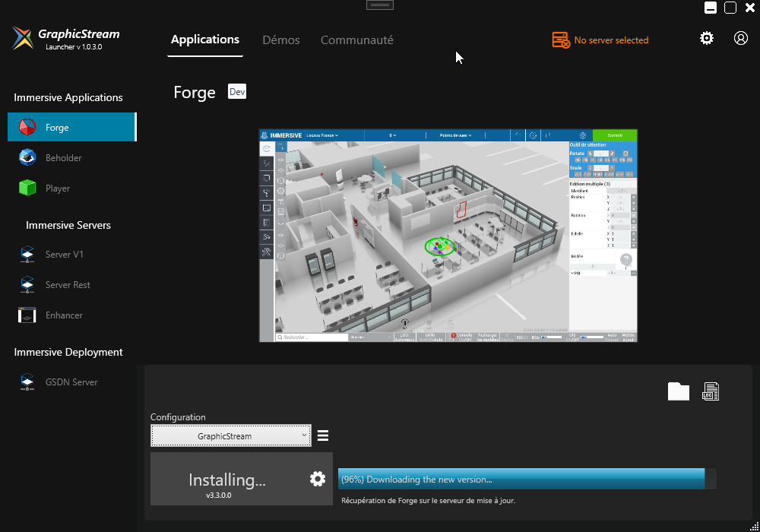Screen dimensions: 760x532
Task: Open launcher settings gear in header
Action: tap(707, 38)
